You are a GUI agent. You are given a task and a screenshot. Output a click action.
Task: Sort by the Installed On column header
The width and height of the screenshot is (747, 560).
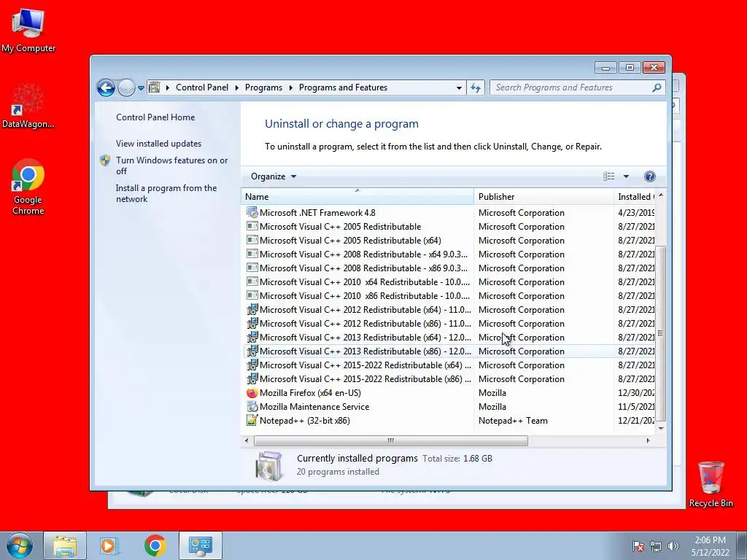tap(635, 197)
